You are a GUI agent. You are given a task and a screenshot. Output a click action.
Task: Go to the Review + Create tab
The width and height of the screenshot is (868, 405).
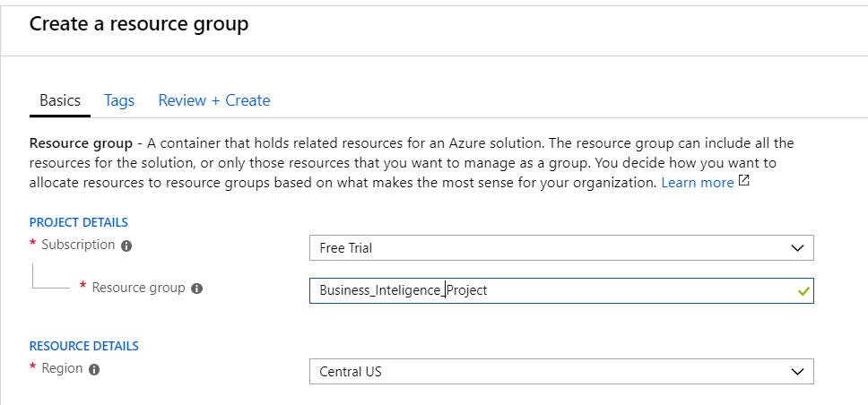(214, 100)
